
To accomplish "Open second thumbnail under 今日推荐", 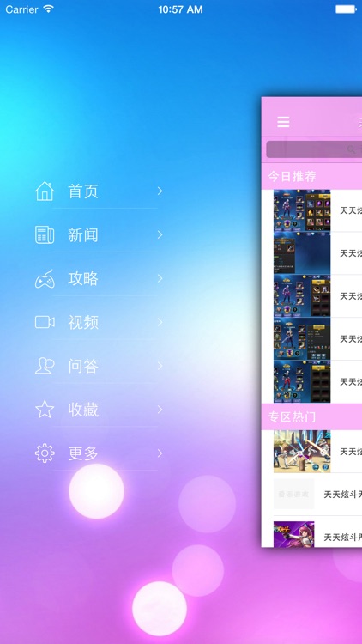I will (x=302, y=253).
